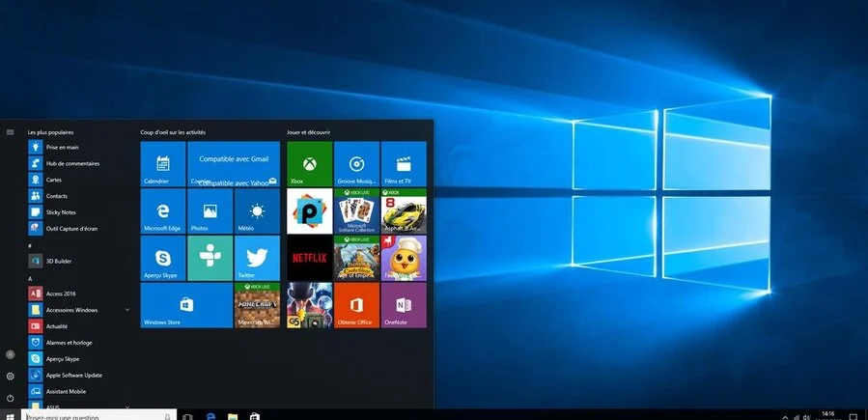Click the Jouer et découvrir group header
The image size is (868, 420).
click(309, 132)
